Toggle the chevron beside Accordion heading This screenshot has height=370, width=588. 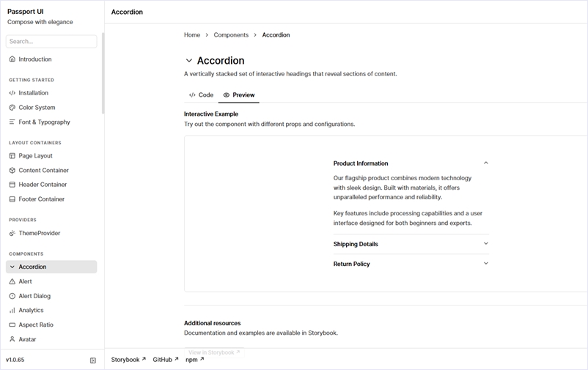(x=189, y=61)
